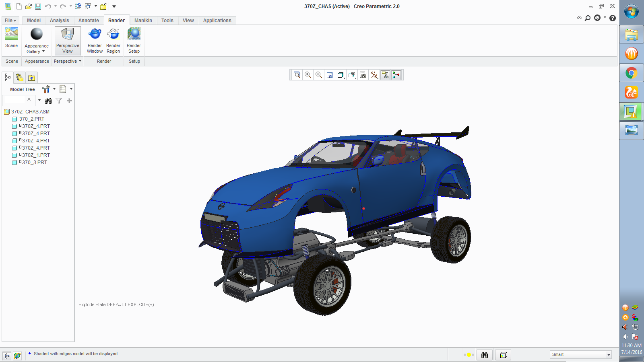Click the Close window folder icon
The image size is (644, 362).
coord(103,6)
